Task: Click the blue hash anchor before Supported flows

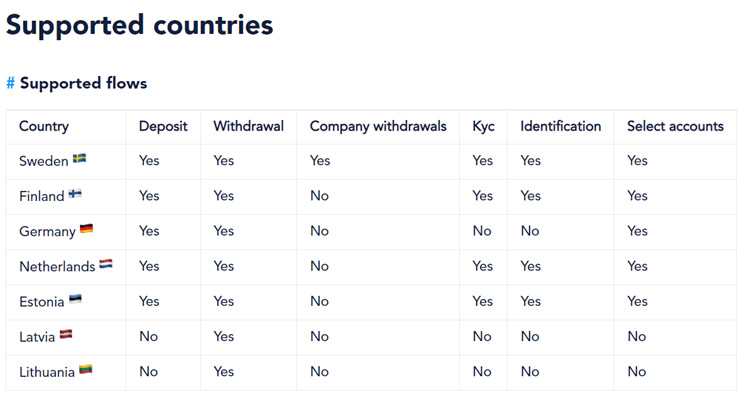Action: coord(11,83)
